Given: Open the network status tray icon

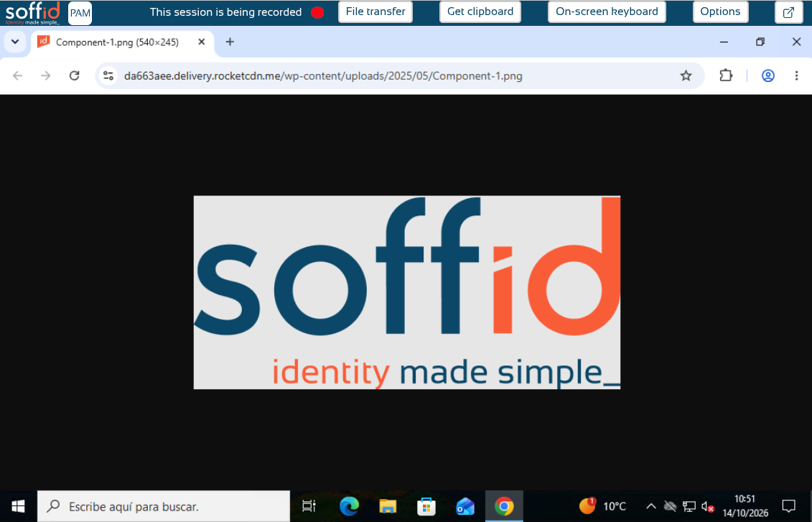Looking at the screenshot, I should pos(689,506).
